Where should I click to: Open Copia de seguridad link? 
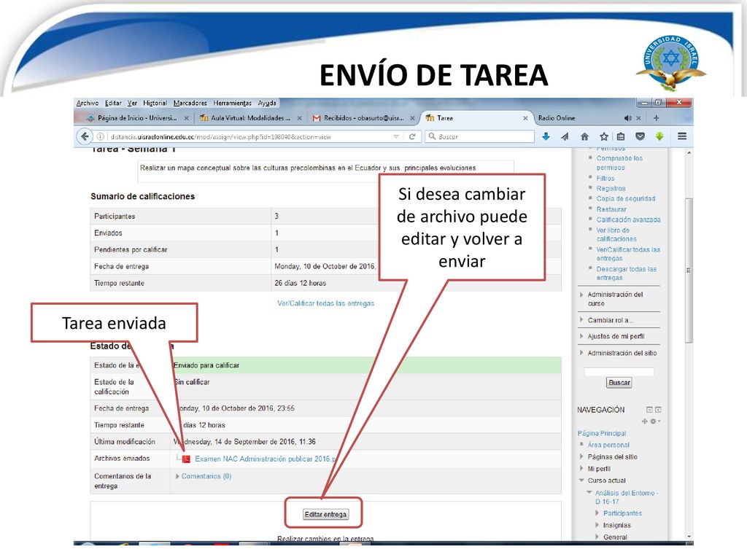[x=625, y=198]
